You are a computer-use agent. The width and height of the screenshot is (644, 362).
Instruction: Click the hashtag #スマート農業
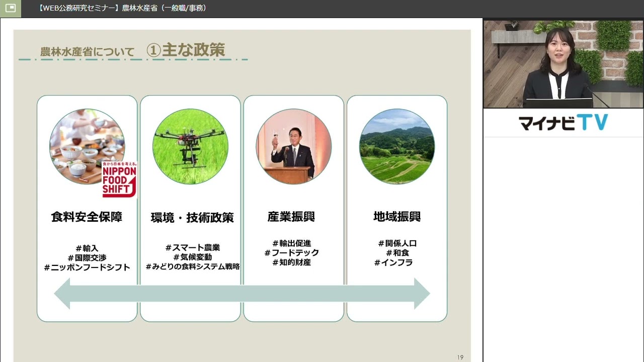coord(193,247)
